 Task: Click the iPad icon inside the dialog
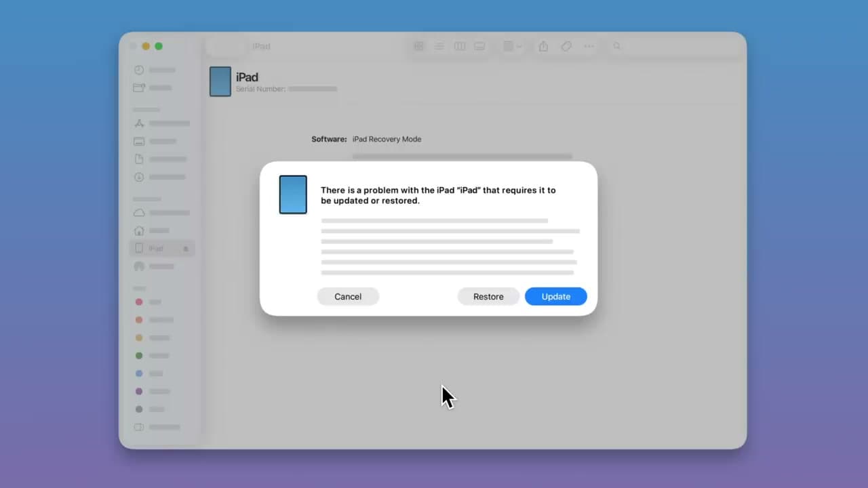click(293, 195)
